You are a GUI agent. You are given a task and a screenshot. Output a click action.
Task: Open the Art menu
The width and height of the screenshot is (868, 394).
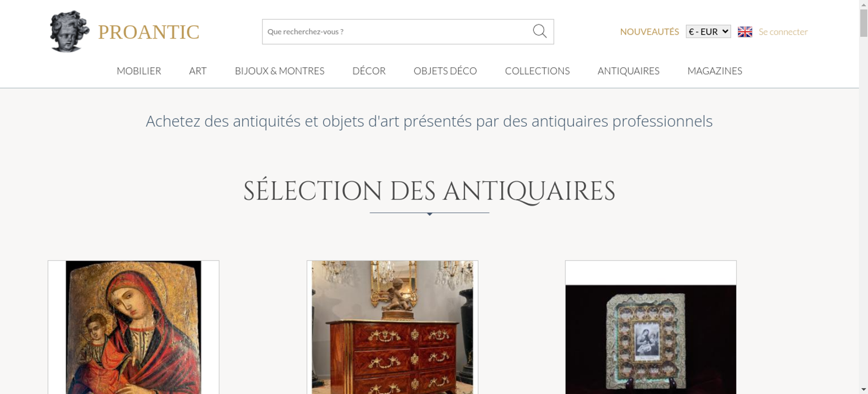[x=198, y=71]
